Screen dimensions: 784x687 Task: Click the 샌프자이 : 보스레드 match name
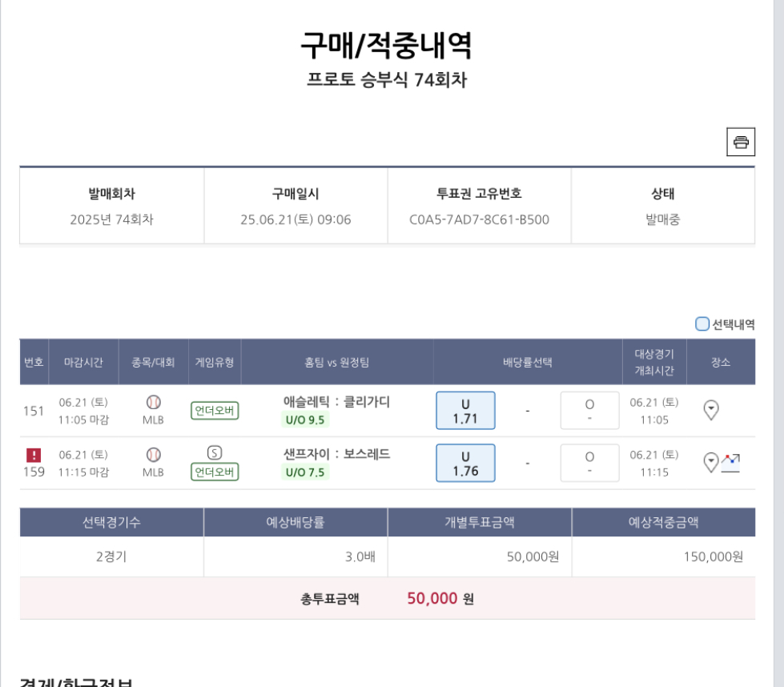click(x=336, y=453)
